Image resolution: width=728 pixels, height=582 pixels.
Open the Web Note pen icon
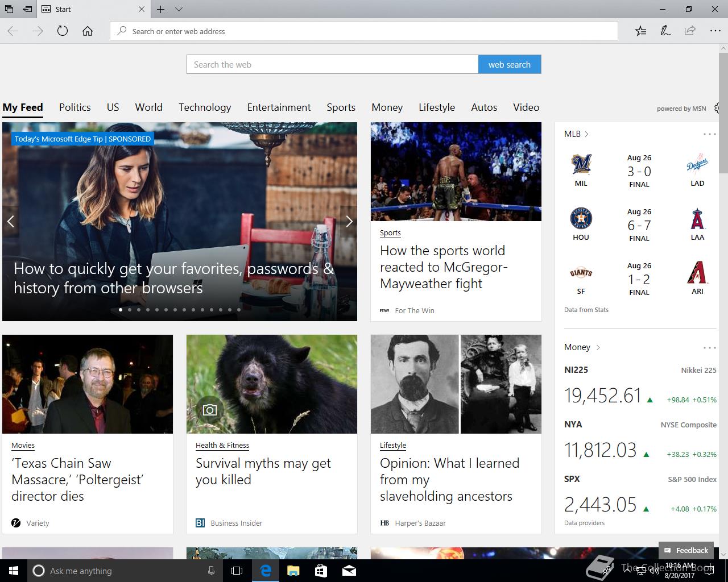[665, 31]
